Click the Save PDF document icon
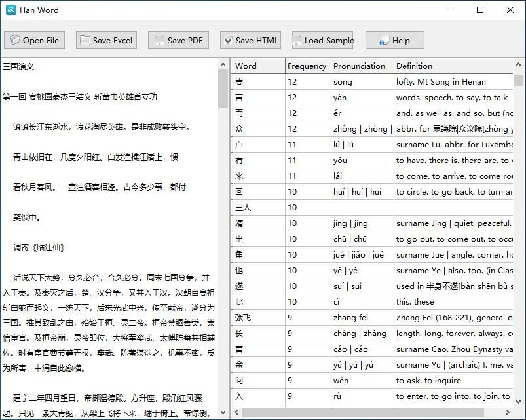The width and height of the screenshot is (526, 420). click(159, 40)
